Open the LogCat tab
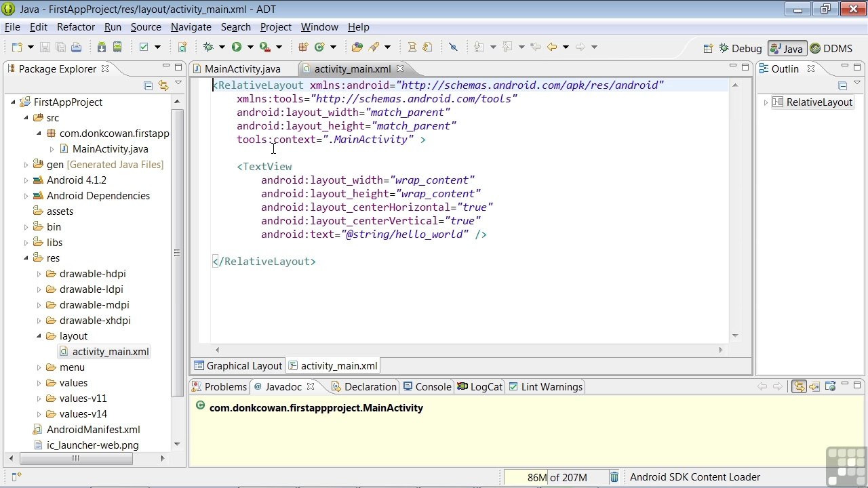This screenshot has width=868, height=488. tap(480, 386)
